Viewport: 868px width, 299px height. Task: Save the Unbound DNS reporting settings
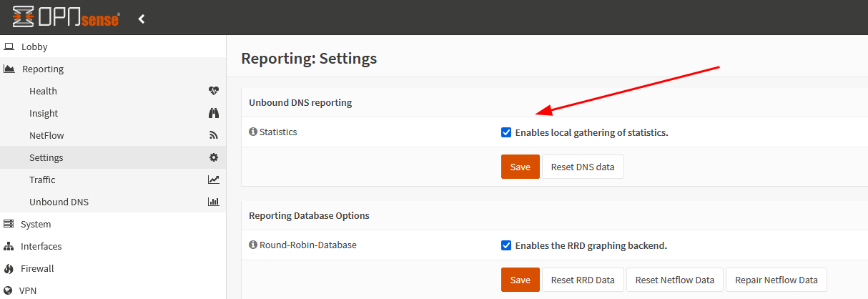pyautogui.click(x=520, y=167)
